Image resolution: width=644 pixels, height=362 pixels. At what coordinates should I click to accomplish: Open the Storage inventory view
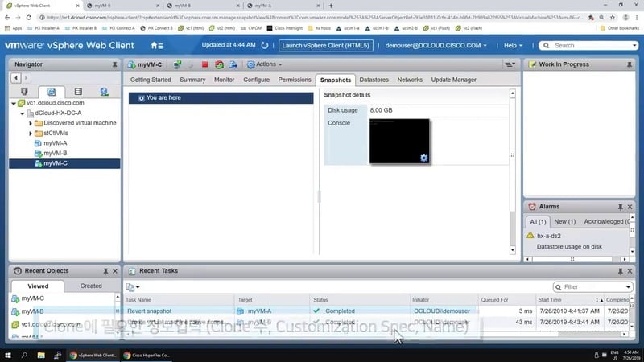click(78, 92)
